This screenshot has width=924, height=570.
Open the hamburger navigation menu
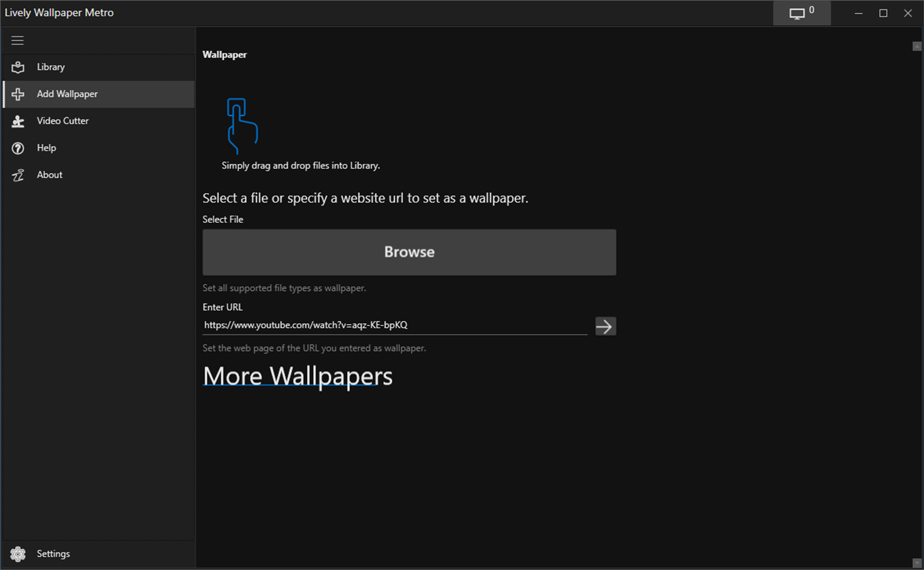coord(17,40)
